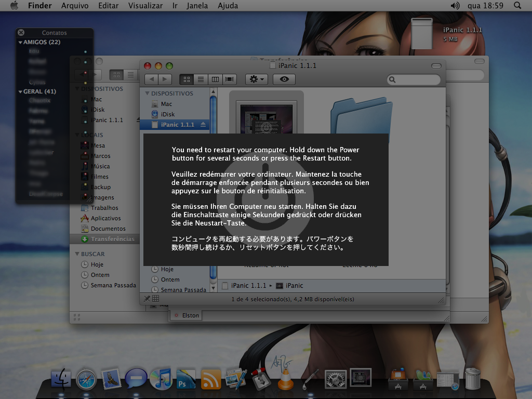Open the Editar menu
Screen dimensions: 532x399
tap(108, 5)
